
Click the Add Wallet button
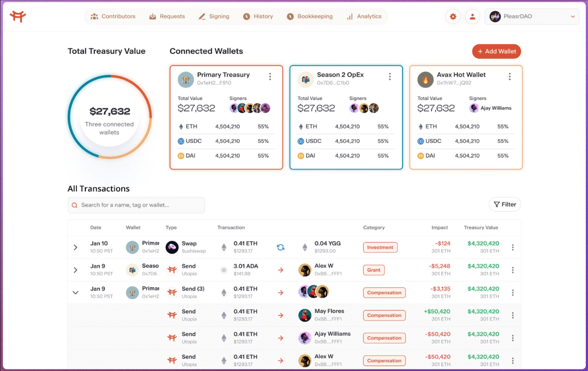click(497, 51)
